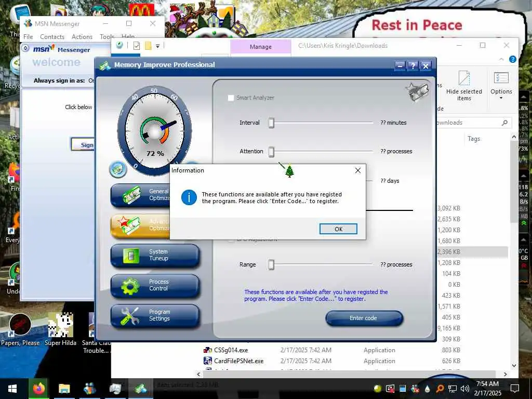Click the MSN Messenger title bar icon
The width and height of the screenshot is (532, 399).
click(x=28, y=24)
